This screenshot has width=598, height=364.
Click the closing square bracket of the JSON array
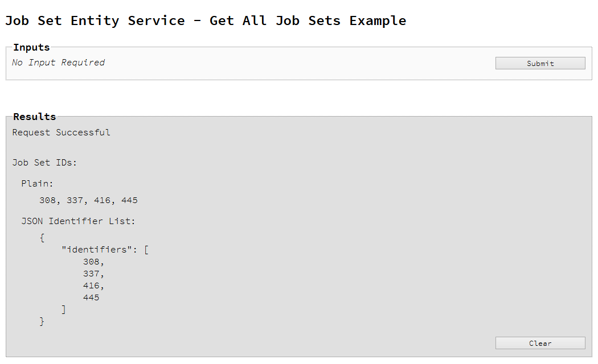[x=64, y=309]
